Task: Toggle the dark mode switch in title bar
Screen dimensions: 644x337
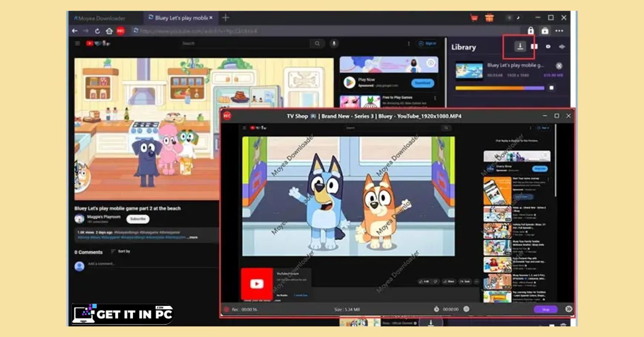Action: click(x=513, y=18)
